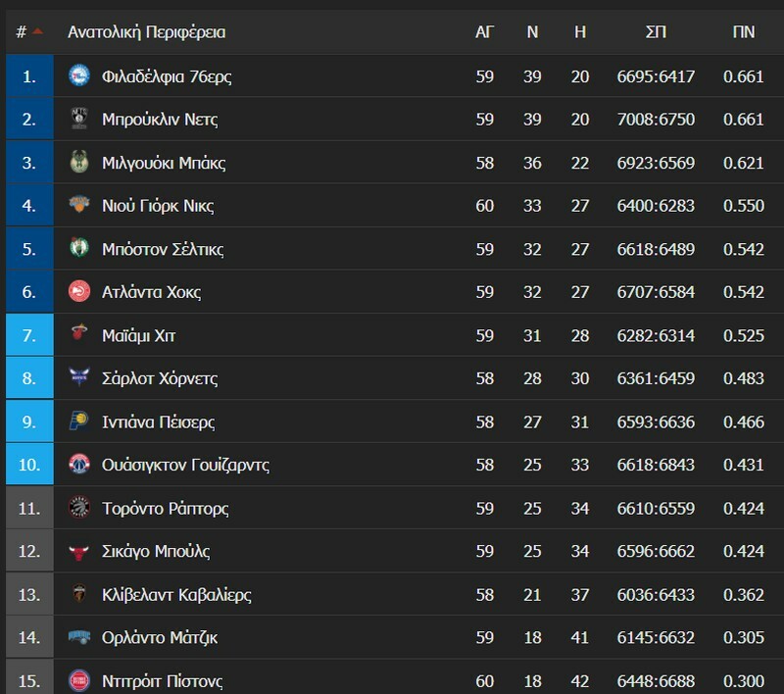The image size is (784, 694).
Task: Click the Brooklyn Nets logo icon
Action: [x=79, y=117]
